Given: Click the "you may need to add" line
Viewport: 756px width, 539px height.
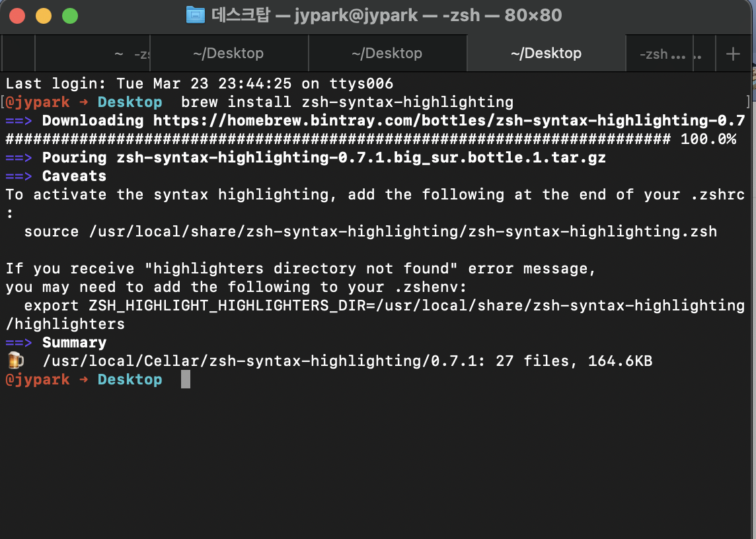Looking at the screenshot, I should (x=237, y=287).
